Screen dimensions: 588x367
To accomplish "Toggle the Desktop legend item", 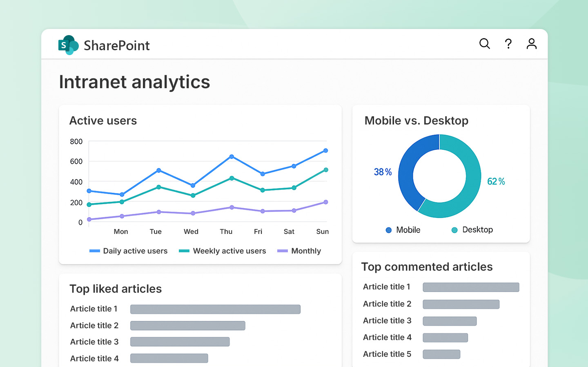I will click(472, 230).
